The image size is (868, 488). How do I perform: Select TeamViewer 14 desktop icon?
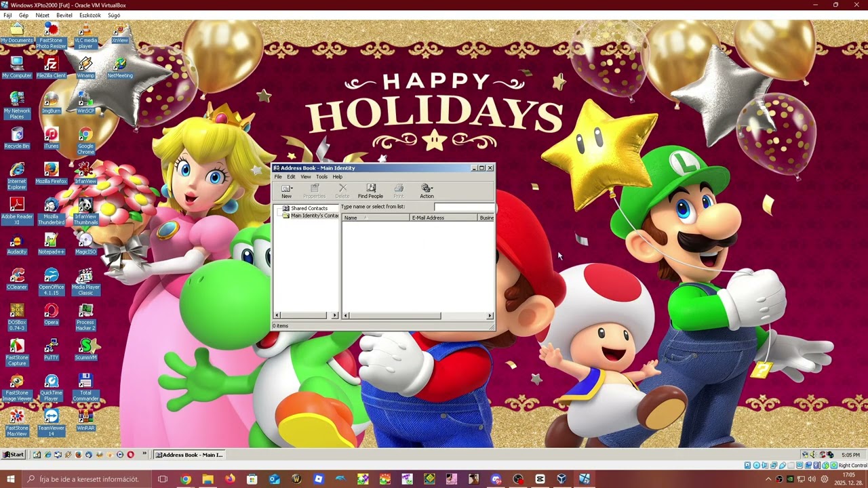pyautogui.click(x=51, y=424)
